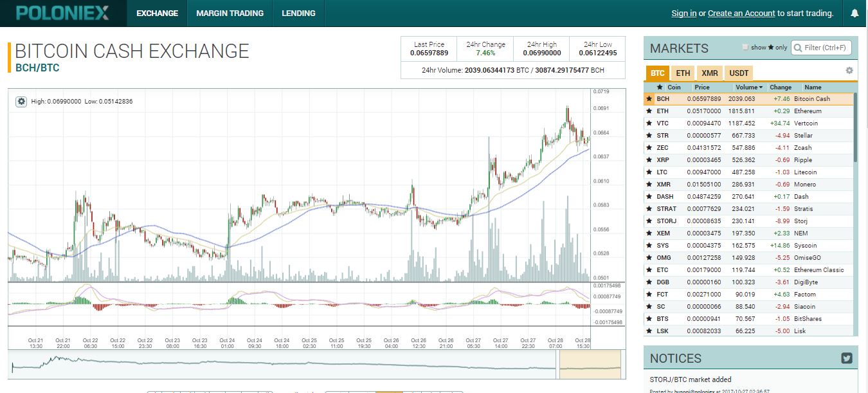Viewport: 868px width, 393px height.
Task: Toggle favorite star for DGB
Action: click(x=649, y=282)
